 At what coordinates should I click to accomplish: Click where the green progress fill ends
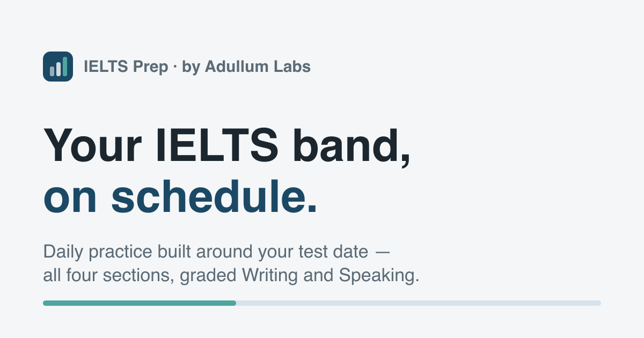236,303
